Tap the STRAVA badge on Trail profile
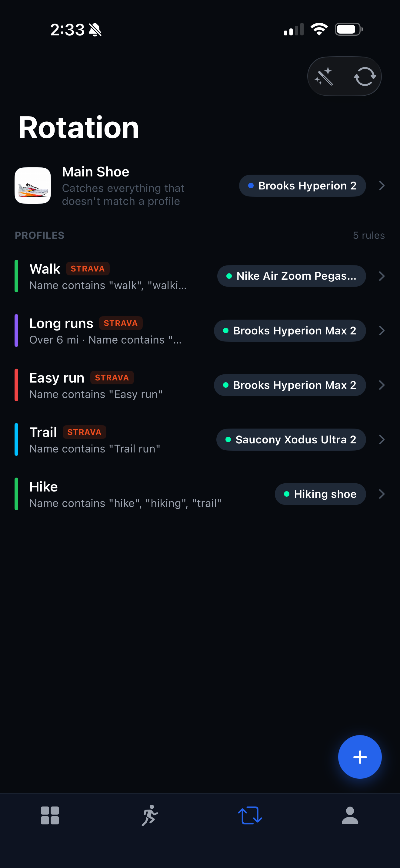 coord(84,432)
